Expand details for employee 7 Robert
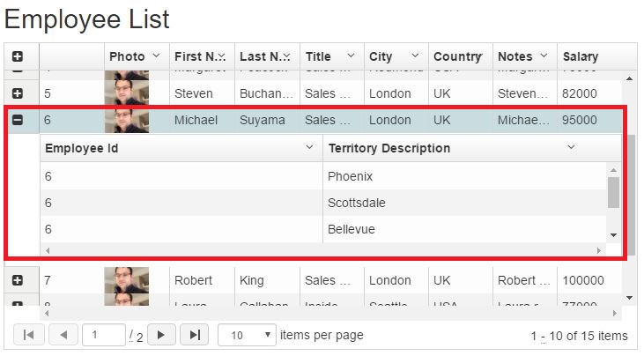The image size is (644, 356). 18,280
